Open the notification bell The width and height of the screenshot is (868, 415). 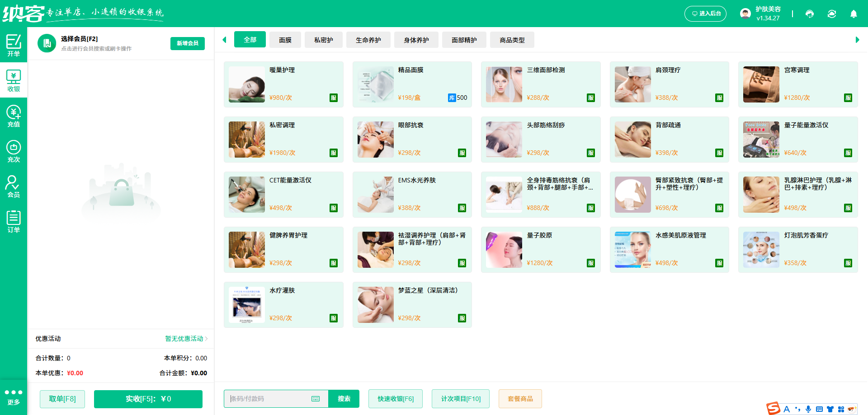coord(854,14)
